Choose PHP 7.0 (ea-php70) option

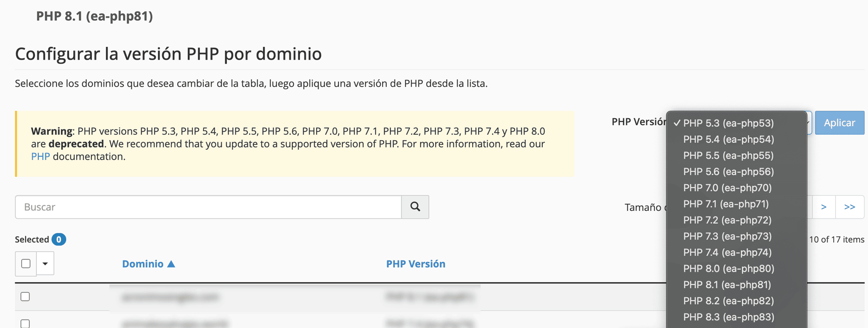click(727, 188)
